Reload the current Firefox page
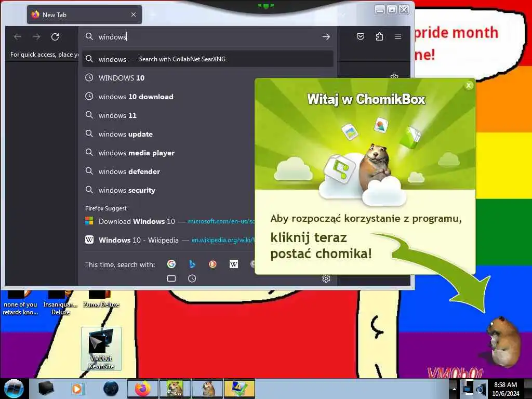532x399 pixels. click(x=55, y=37)
